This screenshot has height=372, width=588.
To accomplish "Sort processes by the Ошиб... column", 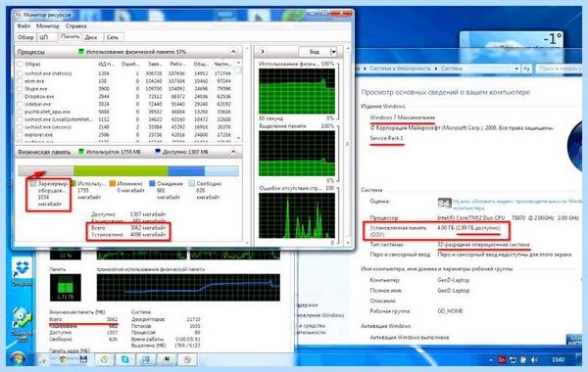I will tap(130, 64).
